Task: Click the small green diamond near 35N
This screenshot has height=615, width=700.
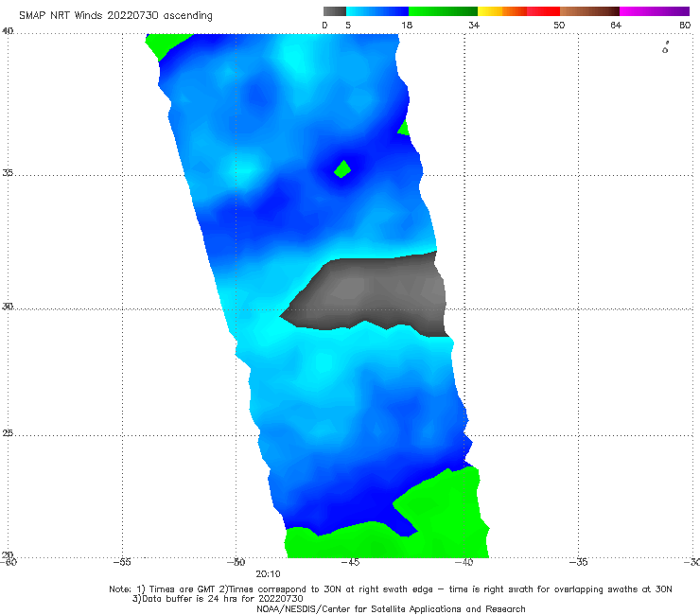Action: point(342,168)
